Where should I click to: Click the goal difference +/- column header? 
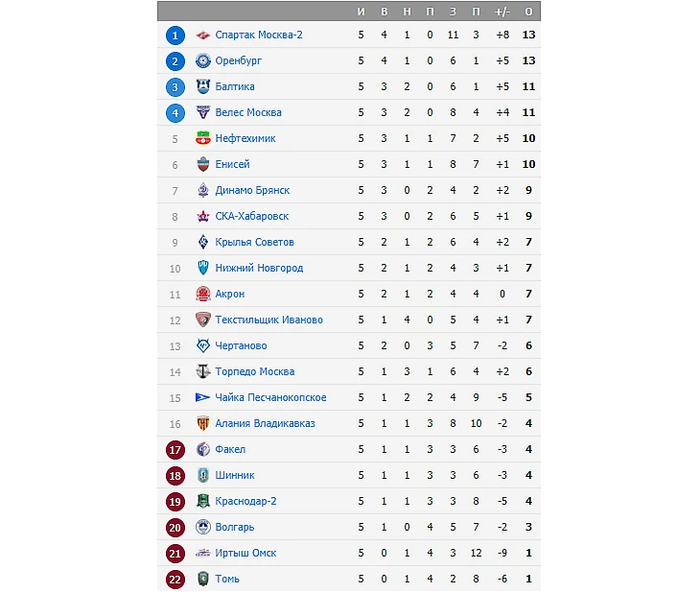(502, 12)
